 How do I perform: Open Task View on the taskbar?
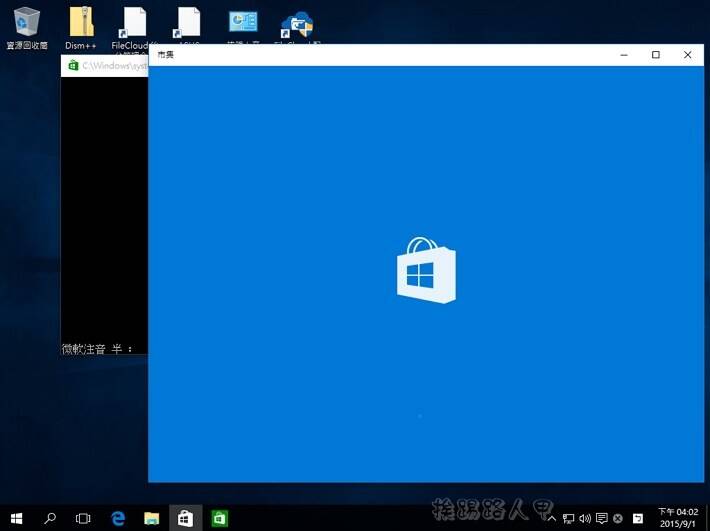83,518
